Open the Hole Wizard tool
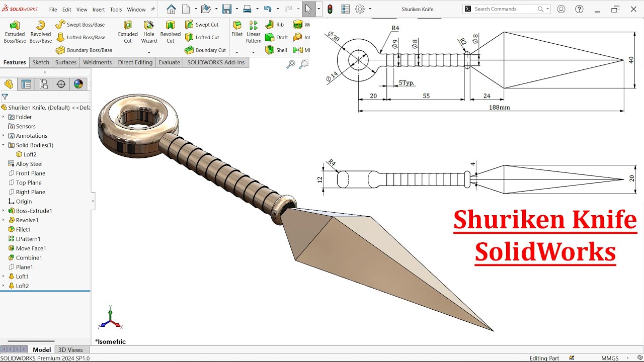The width and height of the screenshot is (644, 362). [149, 32]
